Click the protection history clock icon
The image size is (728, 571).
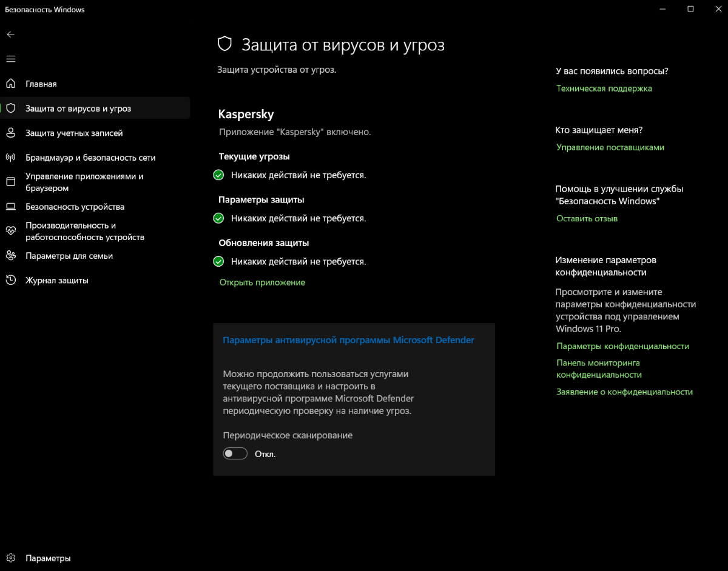point(10,280)
